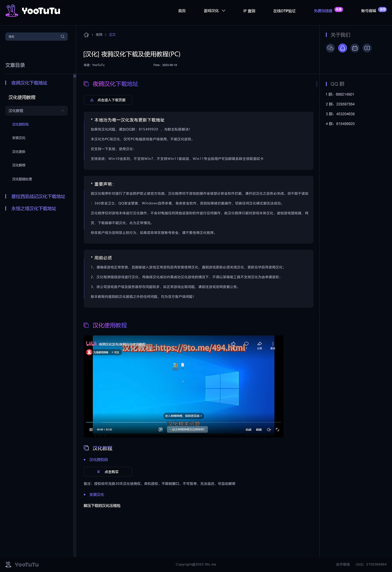Open the Bilibili channel icon
The image size is (392, 572).
tap(355, 48)
